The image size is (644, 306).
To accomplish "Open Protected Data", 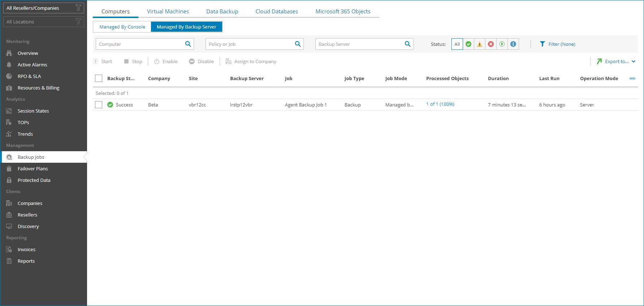I will (x=34, y=180).
